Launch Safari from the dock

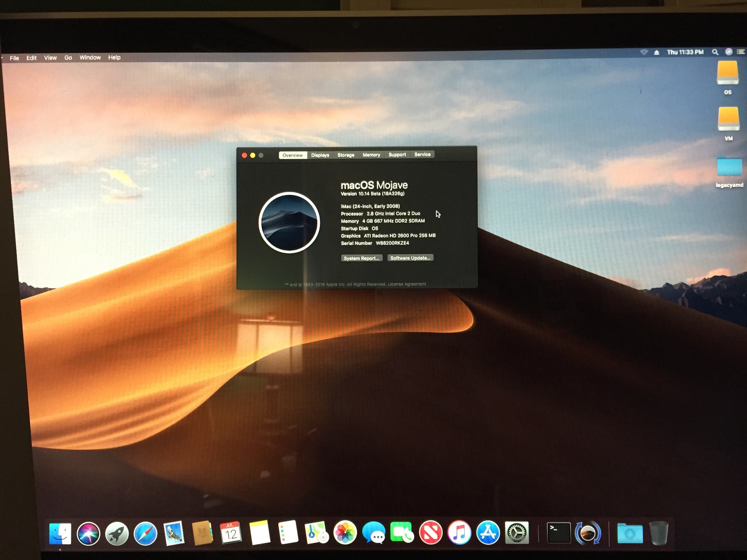146,533
